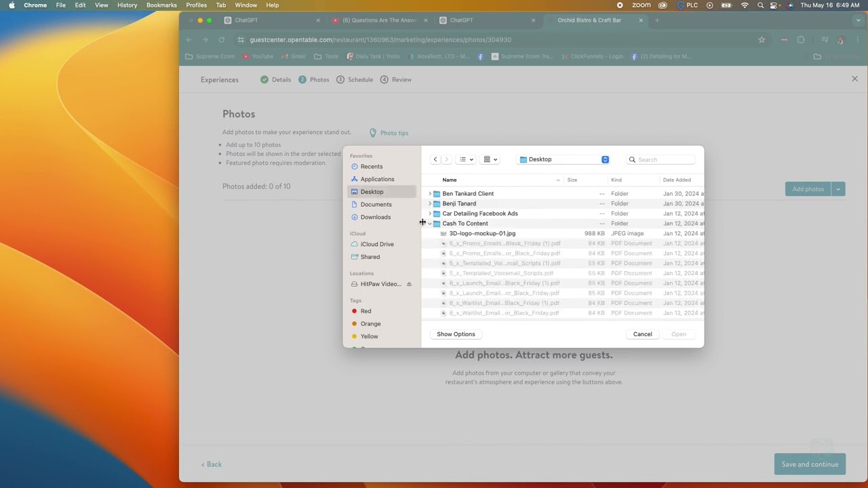Open the Profiles menu
This screenshot has height=488, width=868.
coord(196,5)
